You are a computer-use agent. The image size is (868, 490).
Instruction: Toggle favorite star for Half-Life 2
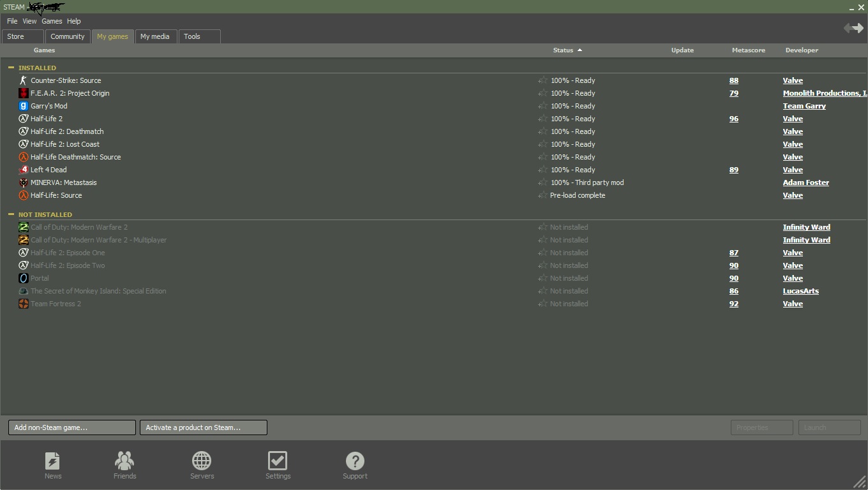pos(542,119)
